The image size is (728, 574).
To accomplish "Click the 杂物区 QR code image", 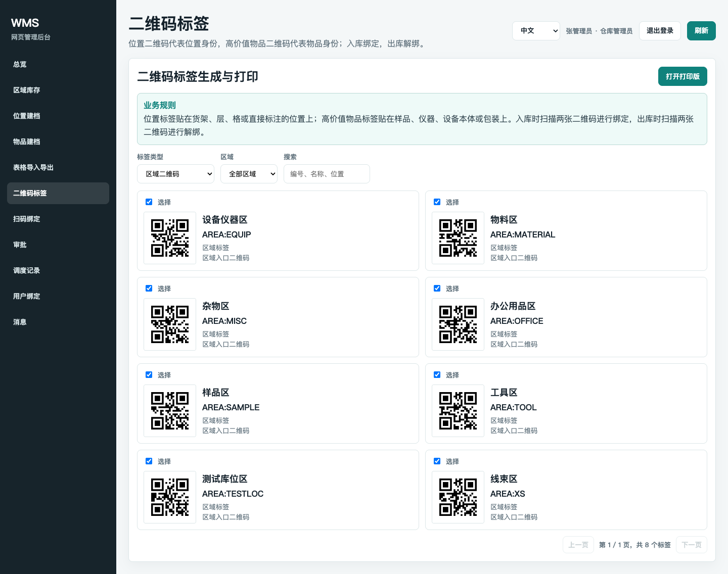I will coord(170,324).
